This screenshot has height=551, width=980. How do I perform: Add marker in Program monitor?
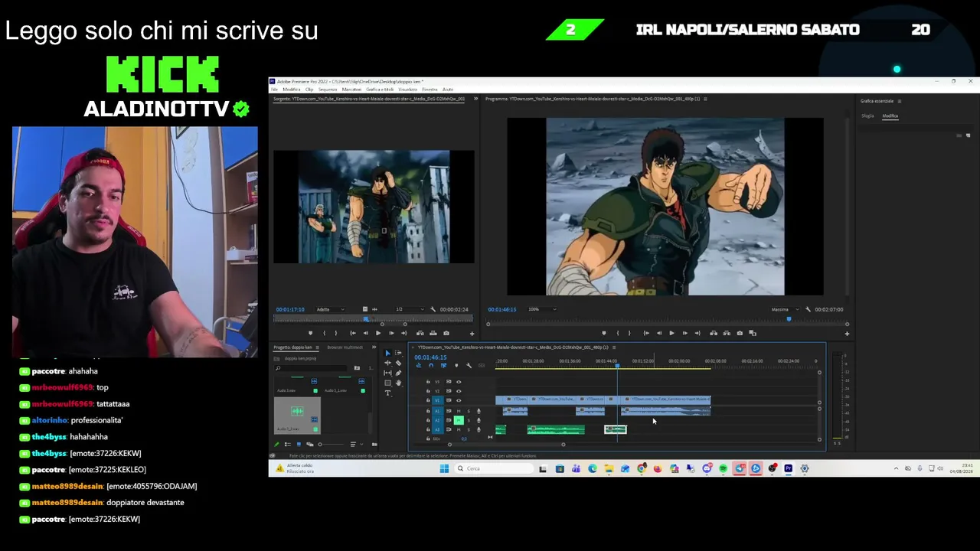(604, 333)
